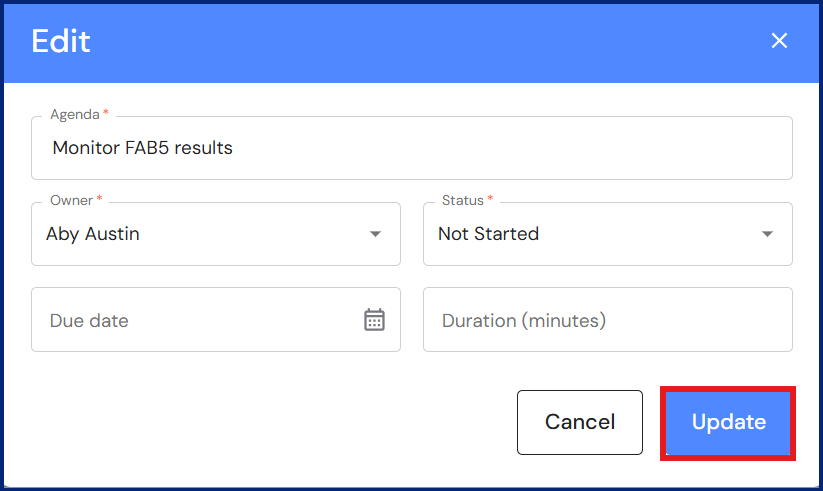Click the Edit dialog title text

(61, 41)
